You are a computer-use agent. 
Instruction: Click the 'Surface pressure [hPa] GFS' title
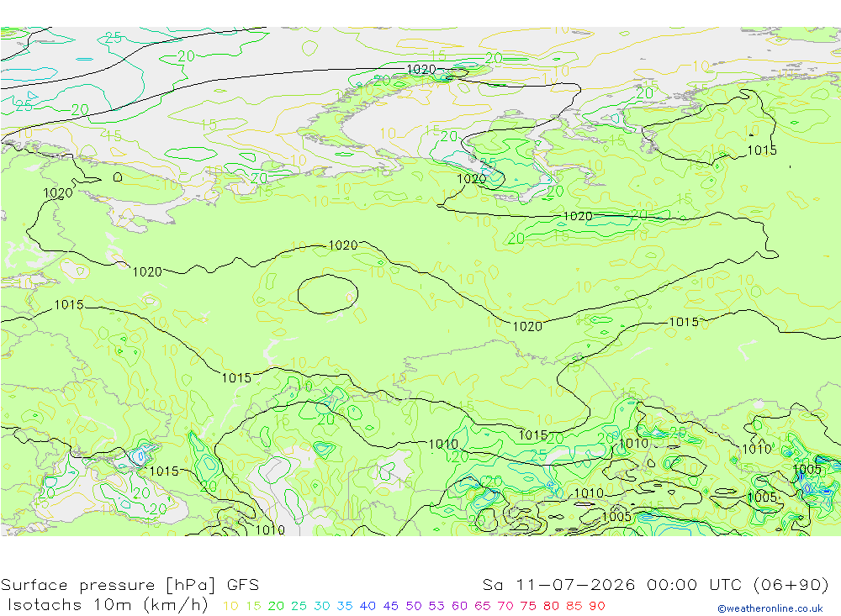point(130,585)
